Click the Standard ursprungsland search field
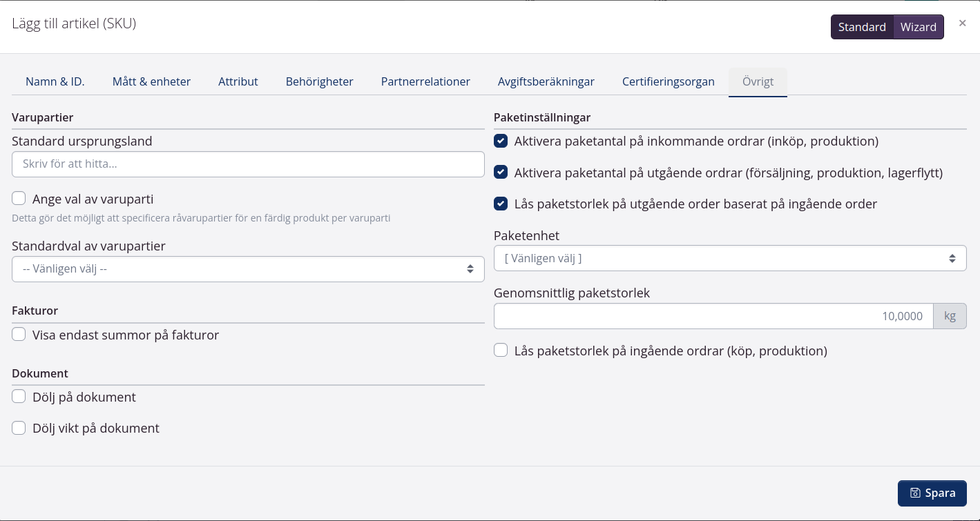The height and width of the screenshot is (521, 980). 248,164
